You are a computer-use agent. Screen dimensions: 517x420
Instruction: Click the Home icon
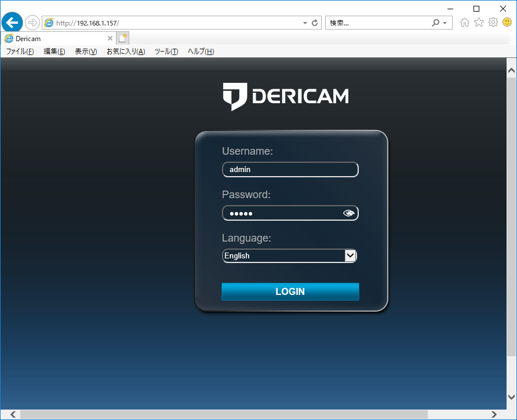[x=465, y=23]
